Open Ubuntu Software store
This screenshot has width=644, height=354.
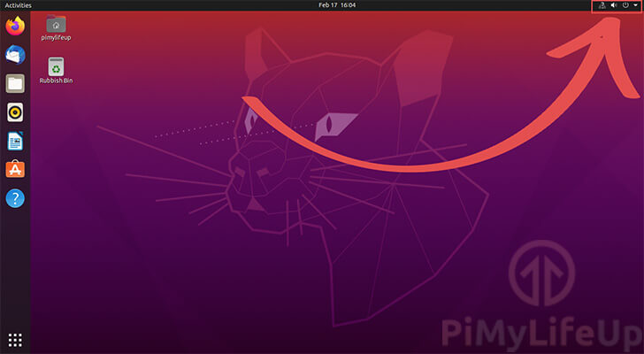(15, 169)
